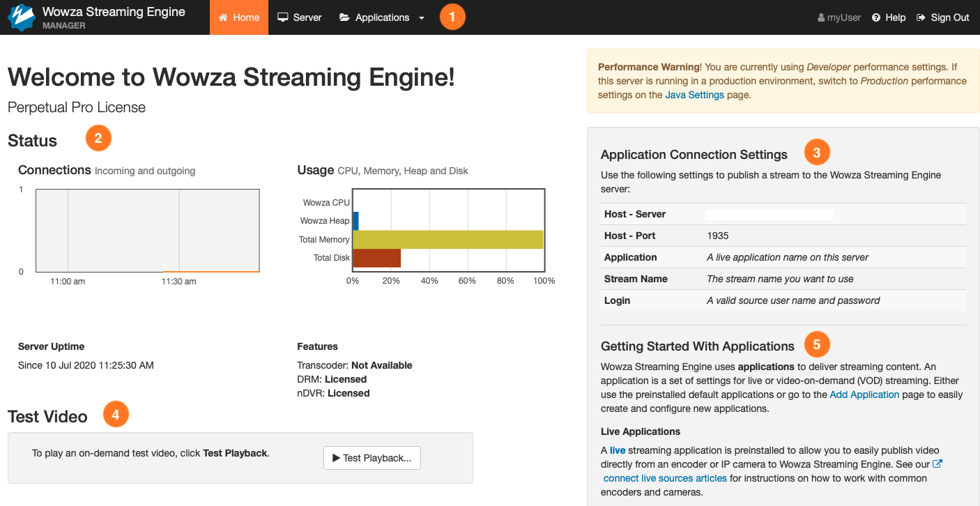Screen dimensions: 980x506
Task: Click the Perpetual Pro License text
Action: coord(77,107)
